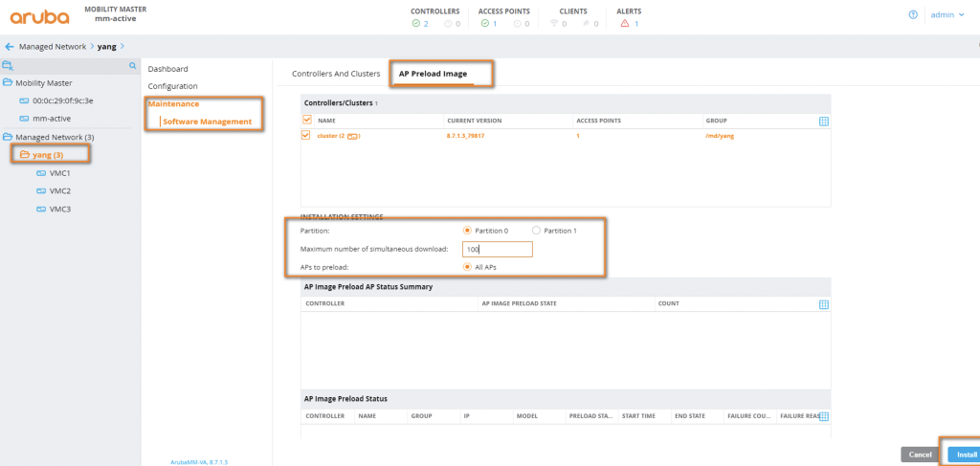Click version 8.7.1.3_79817 cell
Image resolution: width=980 pixels, height=466 pixels.
[x=466, y=136]
